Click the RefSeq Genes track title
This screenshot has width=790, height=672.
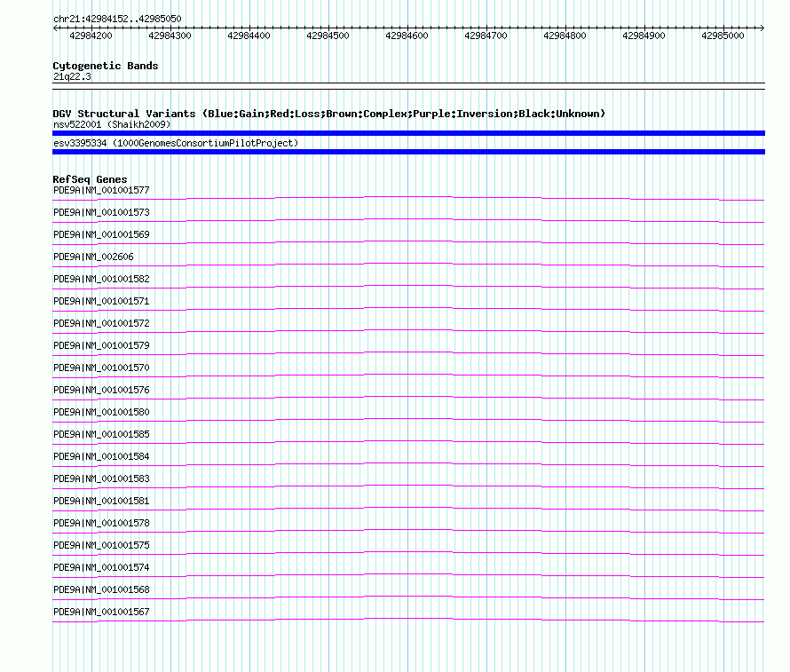click(x=91, y=179)
